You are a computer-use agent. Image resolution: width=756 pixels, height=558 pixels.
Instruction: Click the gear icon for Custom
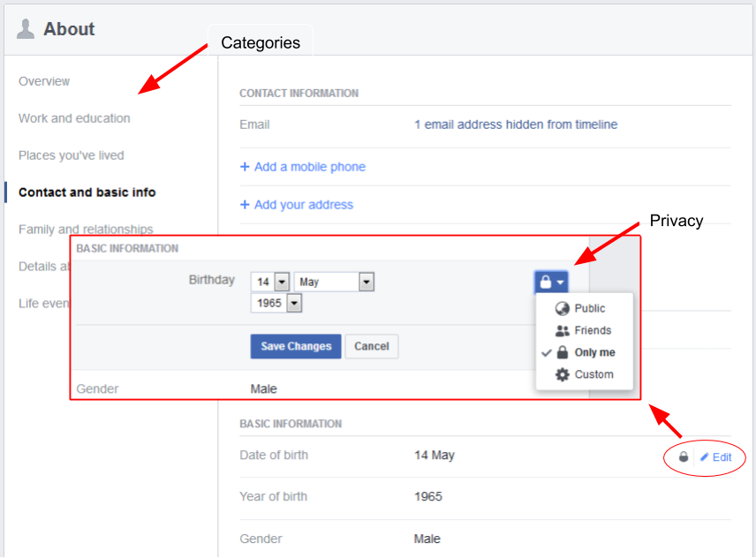pos(563,374)
